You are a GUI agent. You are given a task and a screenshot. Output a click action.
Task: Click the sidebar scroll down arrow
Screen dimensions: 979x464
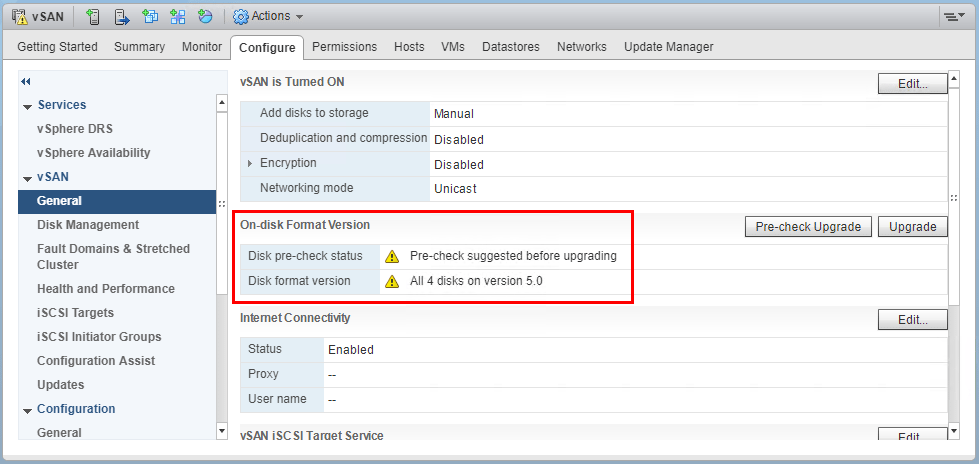click(x=222, y=431)
